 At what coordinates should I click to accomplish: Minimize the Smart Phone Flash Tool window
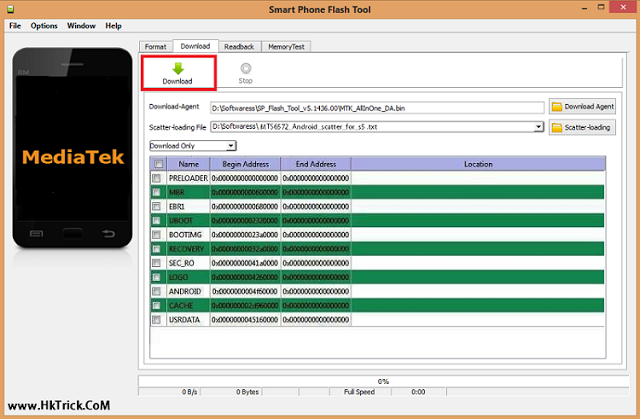(x=584, y=8)
